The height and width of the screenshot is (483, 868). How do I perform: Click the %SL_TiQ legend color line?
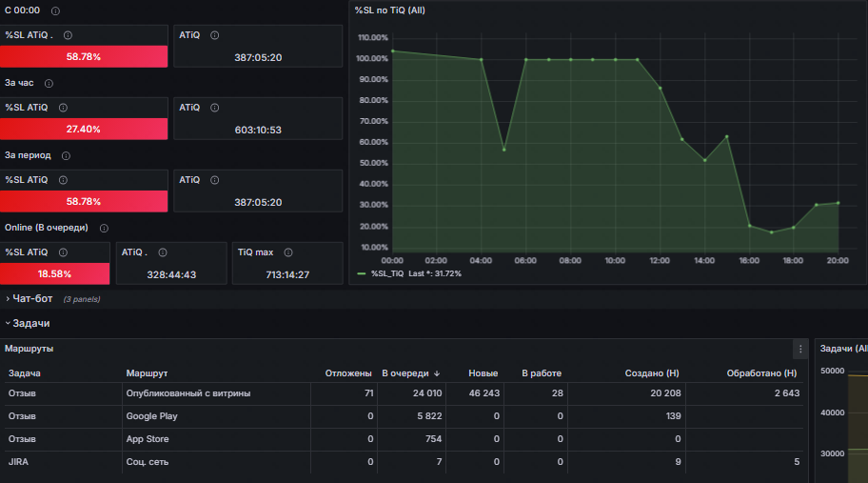coord(361,273)
